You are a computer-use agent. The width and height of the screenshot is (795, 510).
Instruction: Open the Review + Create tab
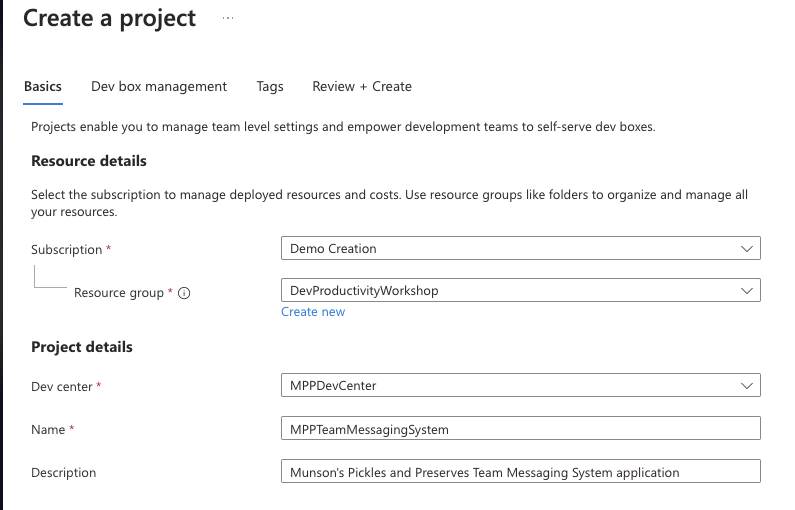coord(362,87)
